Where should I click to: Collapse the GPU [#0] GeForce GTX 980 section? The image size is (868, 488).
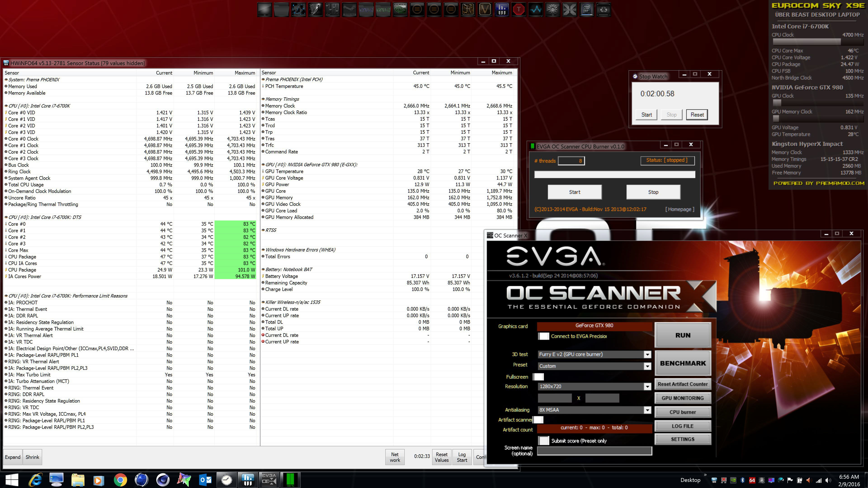(x=264, y=165)
